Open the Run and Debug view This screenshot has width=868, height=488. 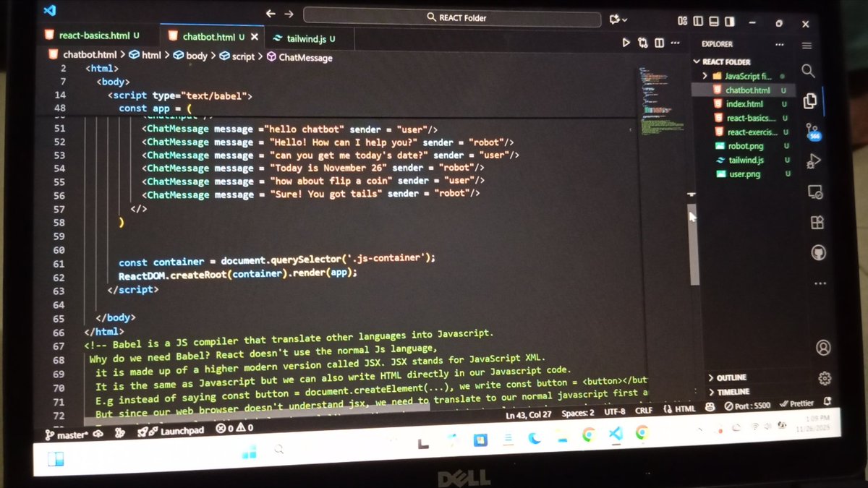click(814, 160)
